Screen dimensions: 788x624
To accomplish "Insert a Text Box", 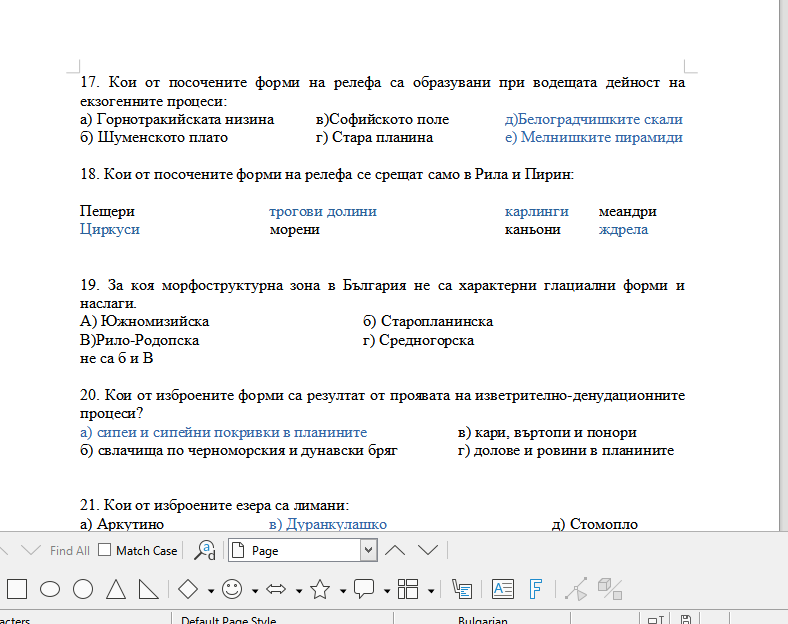I will pos(503,589).
